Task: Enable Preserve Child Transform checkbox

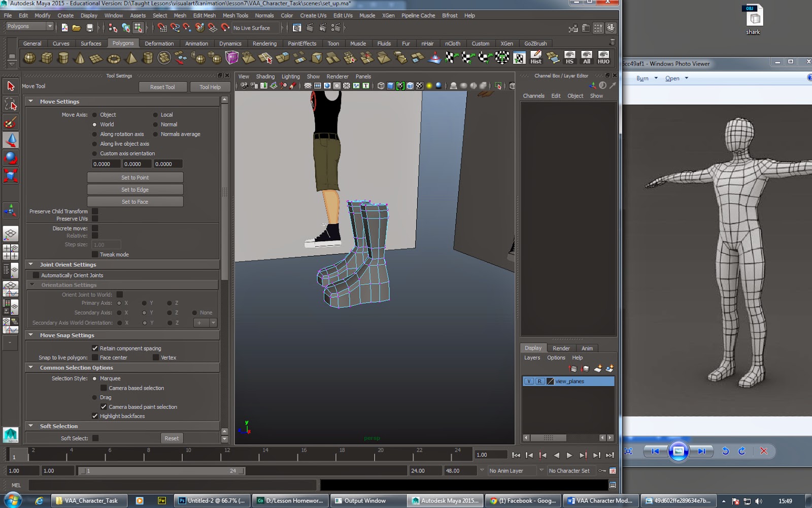Action: click(x=95, y=211)
